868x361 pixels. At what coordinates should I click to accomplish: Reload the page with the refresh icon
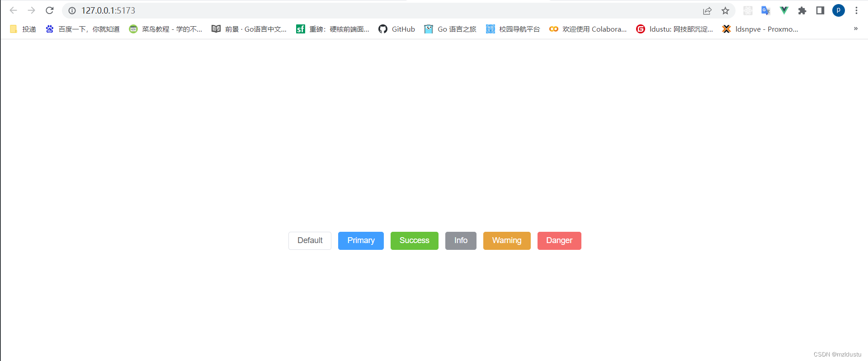pos(50,10)
